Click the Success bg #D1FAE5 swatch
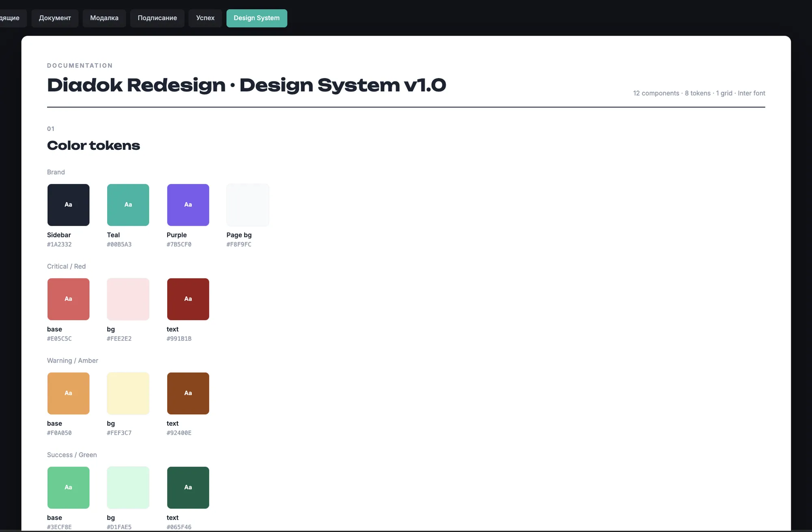 pos(128,487)
